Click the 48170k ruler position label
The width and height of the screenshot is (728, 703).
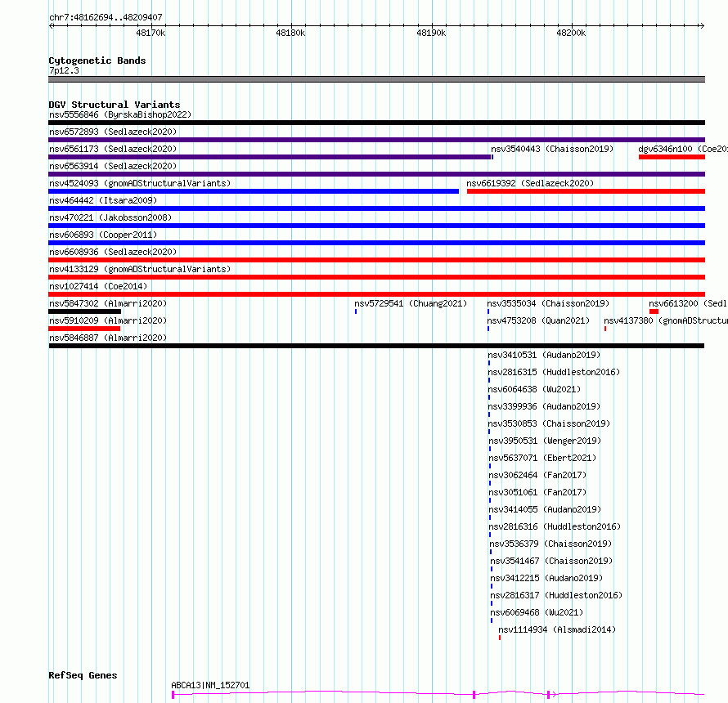coord(151,34)
